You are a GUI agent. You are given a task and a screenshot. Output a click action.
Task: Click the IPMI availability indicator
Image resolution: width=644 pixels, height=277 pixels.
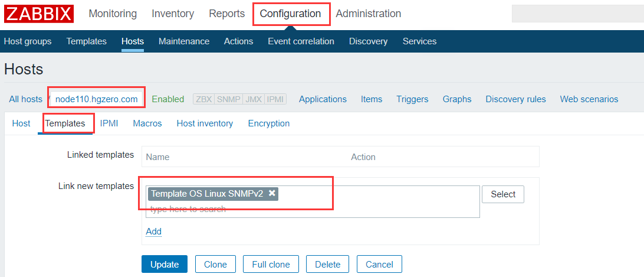pos(275,99)
